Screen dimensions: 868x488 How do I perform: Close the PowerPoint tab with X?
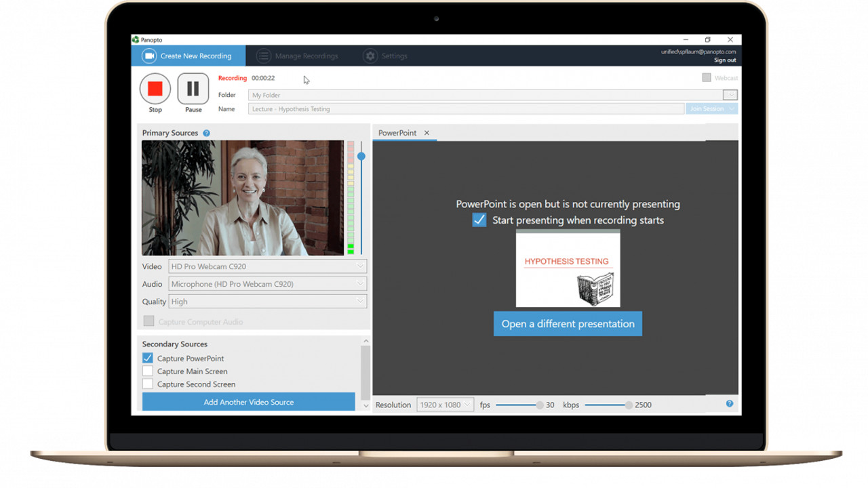(x=427, y=133)
